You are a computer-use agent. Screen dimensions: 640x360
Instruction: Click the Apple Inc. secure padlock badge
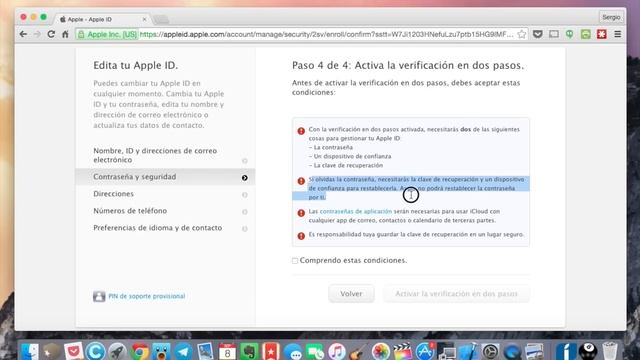(107, 35)
